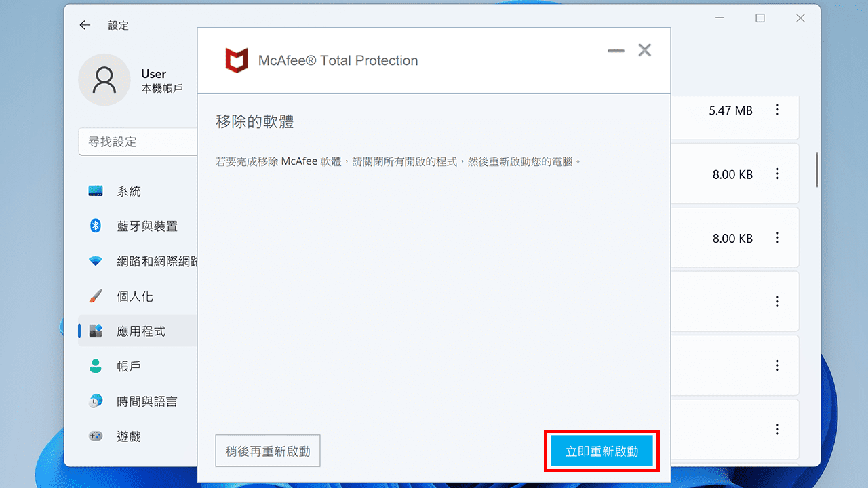Image resolution: width=868 pixels, height=488 pixels.
Task: Go back with the Settings back arrow
Action: pyautogui.click(x=85, y=25)
